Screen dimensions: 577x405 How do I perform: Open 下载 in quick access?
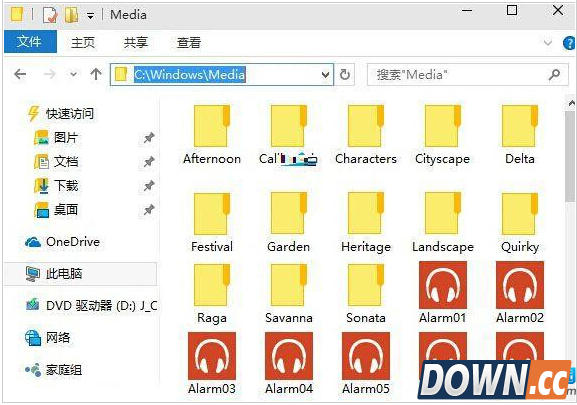pyautogui.click(x=56, y=185)
